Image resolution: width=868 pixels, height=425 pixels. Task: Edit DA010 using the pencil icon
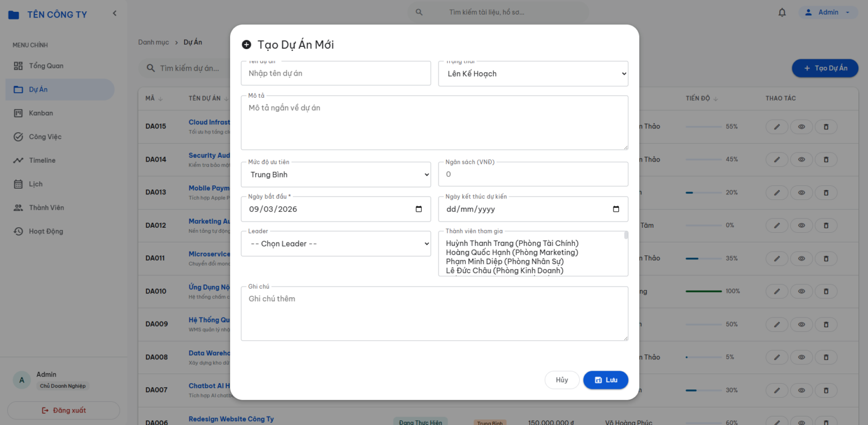click(x=777, y=292)
